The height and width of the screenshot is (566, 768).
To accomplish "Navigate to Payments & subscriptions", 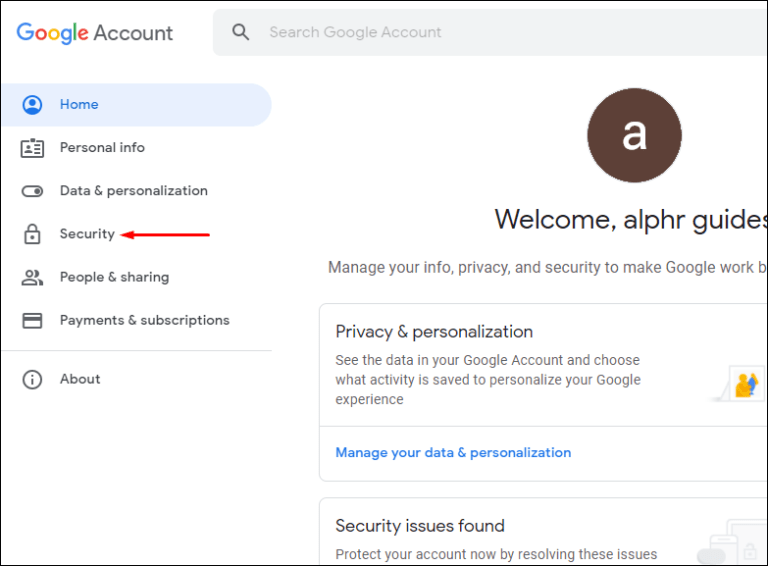I will pyautogui.click(x=144, y=320).
